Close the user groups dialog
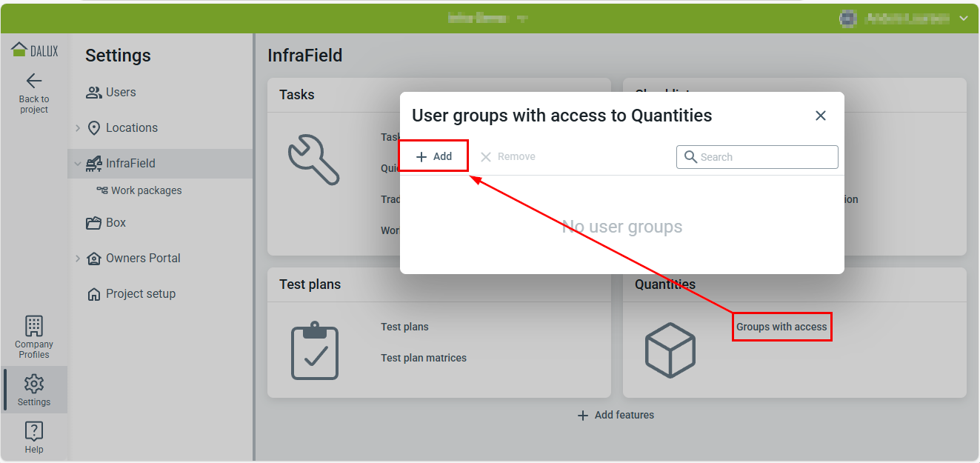980x463 pixels. coord(820,116)
